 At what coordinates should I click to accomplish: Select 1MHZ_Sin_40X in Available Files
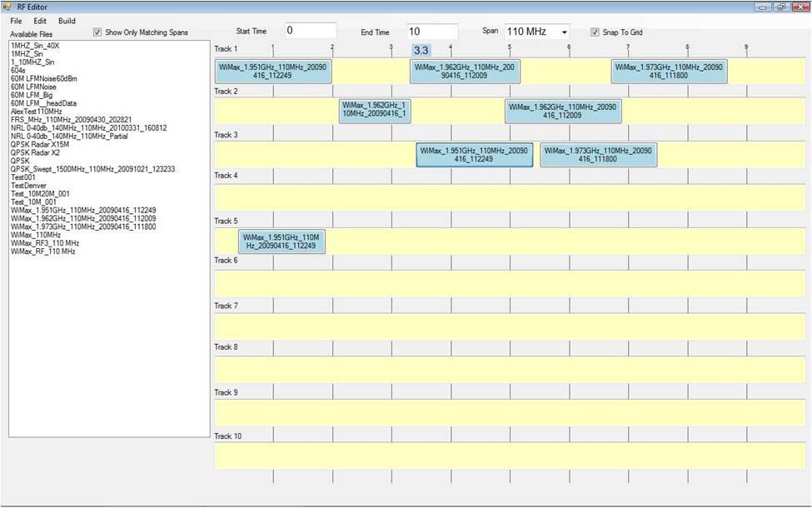click(x=35, y=46)
